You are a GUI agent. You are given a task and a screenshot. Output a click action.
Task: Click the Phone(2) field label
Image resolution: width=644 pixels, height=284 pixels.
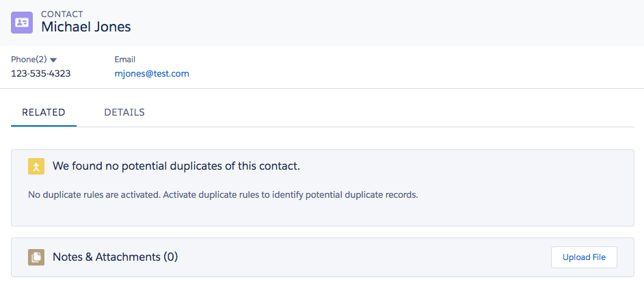(x=29, y=60)
